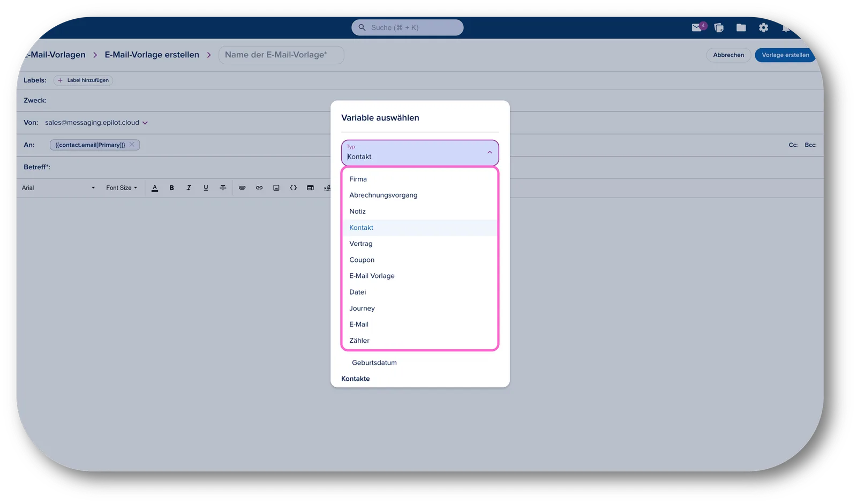The width and height of the screenshot is (857, 504).
Task: Remove the contact.email recipient chip
Action: click(132, 145)
